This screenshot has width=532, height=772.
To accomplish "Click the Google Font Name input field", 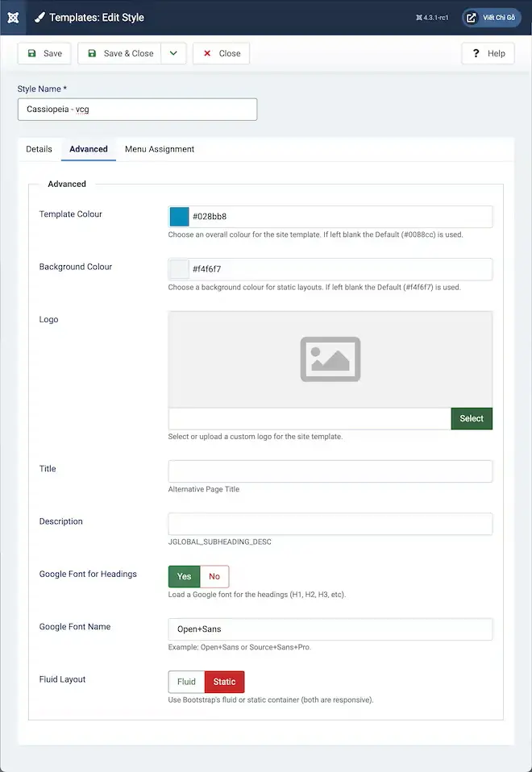I will 330,629.
